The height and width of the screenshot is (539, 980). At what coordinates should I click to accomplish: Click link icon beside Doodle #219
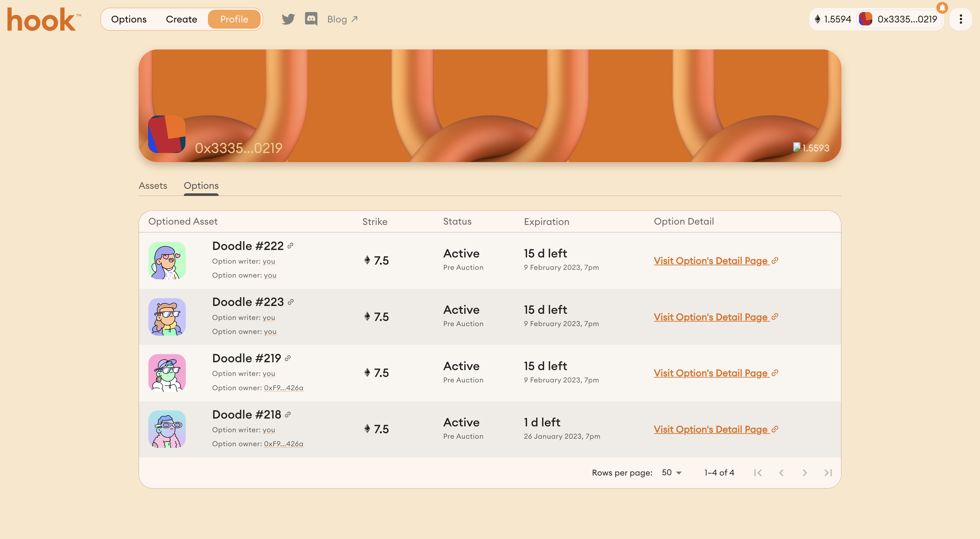point(288,358)
